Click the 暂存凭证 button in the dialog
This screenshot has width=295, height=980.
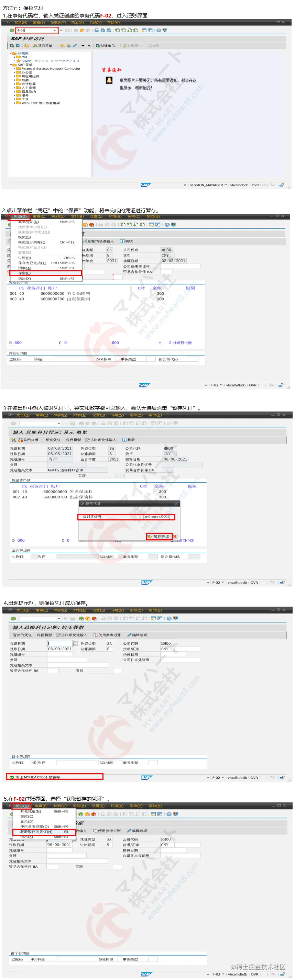coord(159,537)
